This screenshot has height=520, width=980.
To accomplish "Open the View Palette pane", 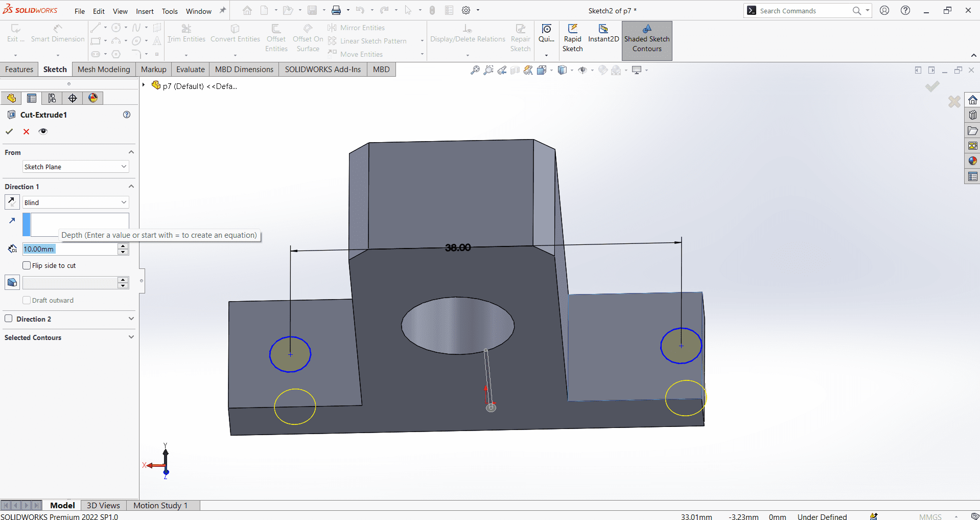I will tap(972, 146).
